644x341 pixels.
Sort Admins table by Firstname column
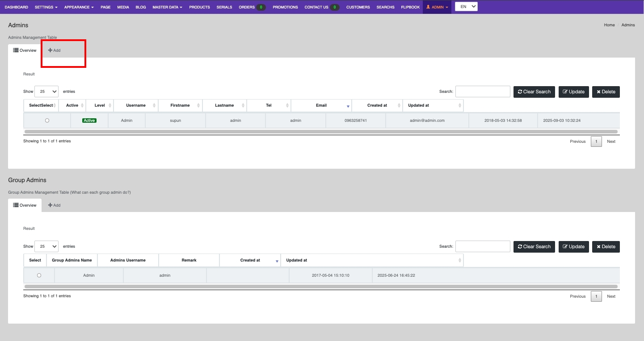(x=180, y=105)
